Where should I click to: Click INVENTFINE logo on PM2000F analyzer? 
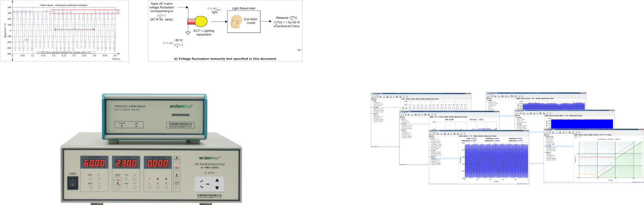(x=181, y=106)
